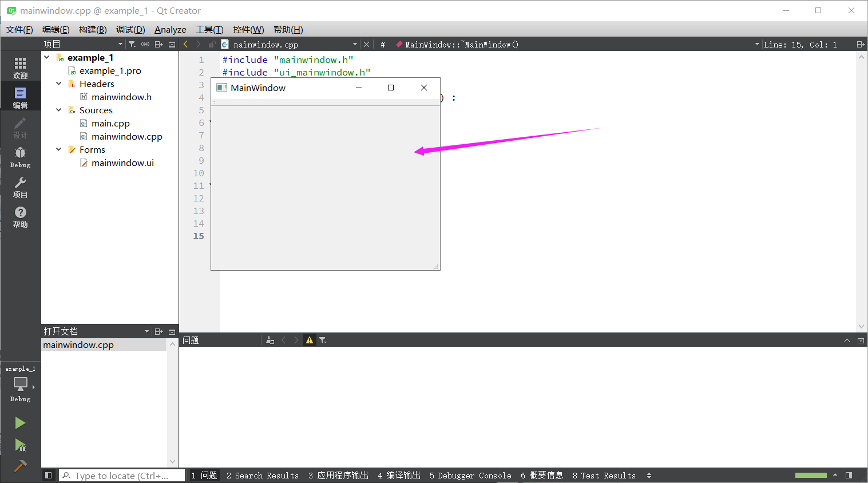Filter issue categories in 问题 pane
This screenshot has width=868, height=483.
[323, 340]
